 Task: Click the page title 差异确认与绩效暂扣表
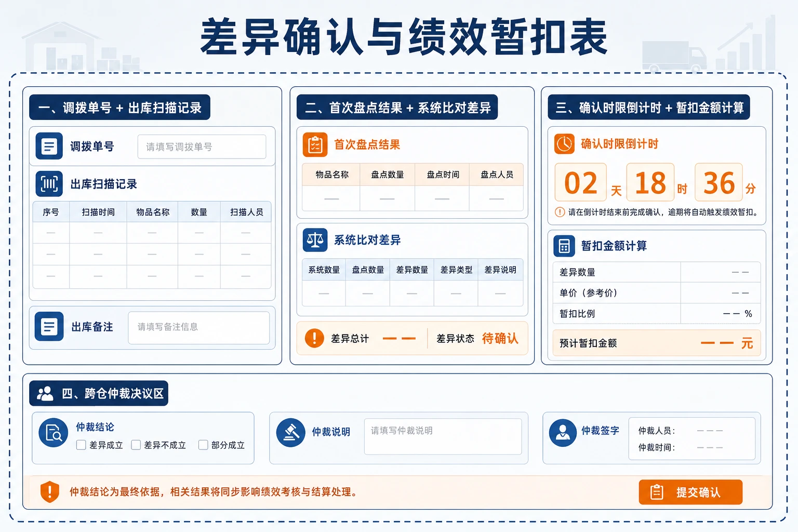pyautogui.click(x=404, y=36)
